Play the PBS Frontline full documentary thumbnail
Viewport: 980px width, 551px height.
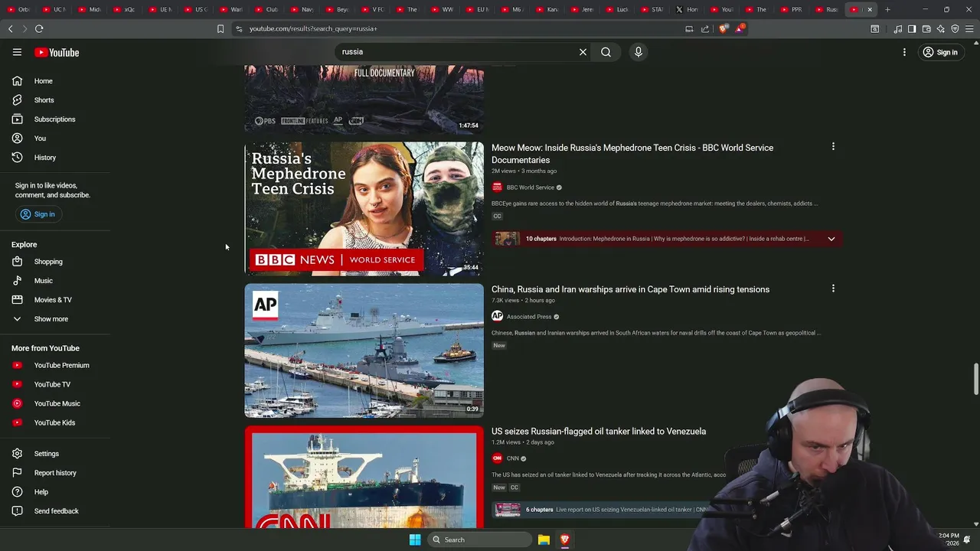(364, 99)
